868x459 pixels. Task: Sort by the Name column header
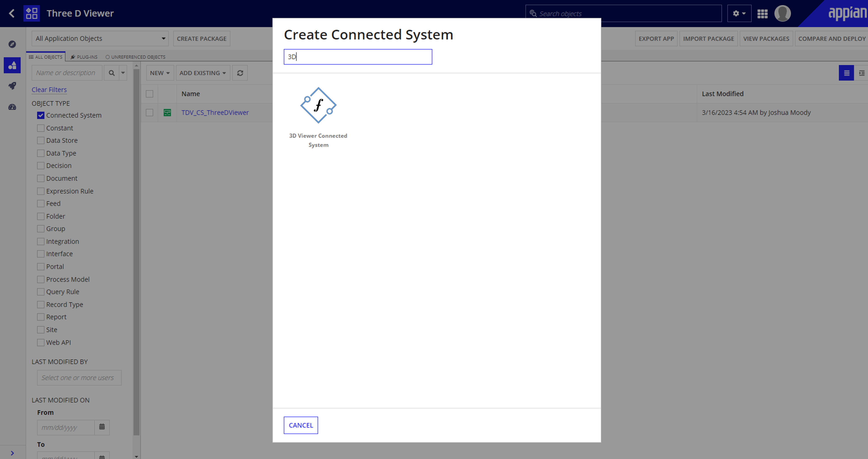[x=191, y=94]
